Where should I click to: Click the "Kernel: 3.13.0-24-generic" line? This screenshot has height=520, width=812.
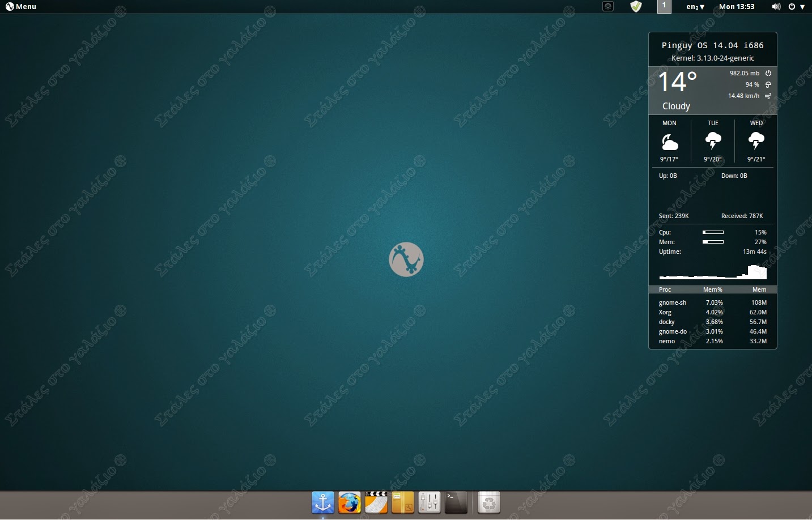tap(713, 58)
